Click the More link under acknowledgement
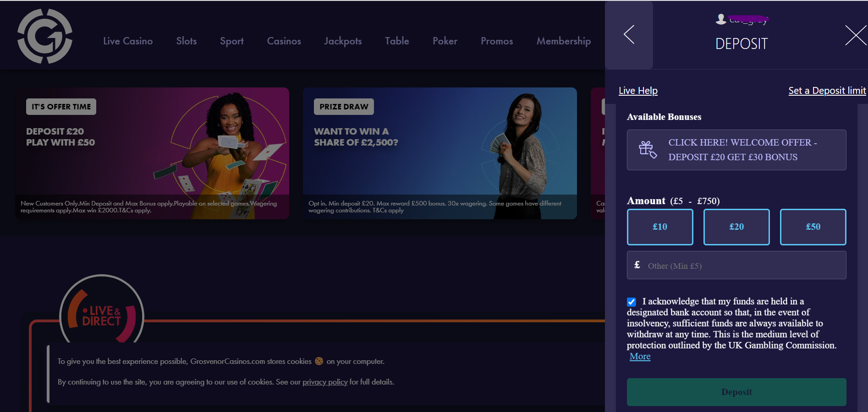Screen dimensions: 868x412 640,356
